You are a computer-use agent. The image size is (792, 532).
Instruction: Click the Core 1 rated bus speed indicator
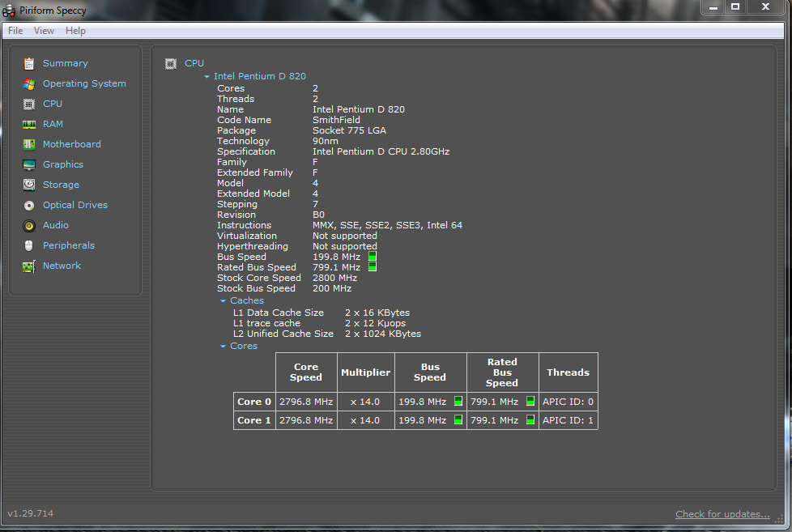click(x=530, y=420)
